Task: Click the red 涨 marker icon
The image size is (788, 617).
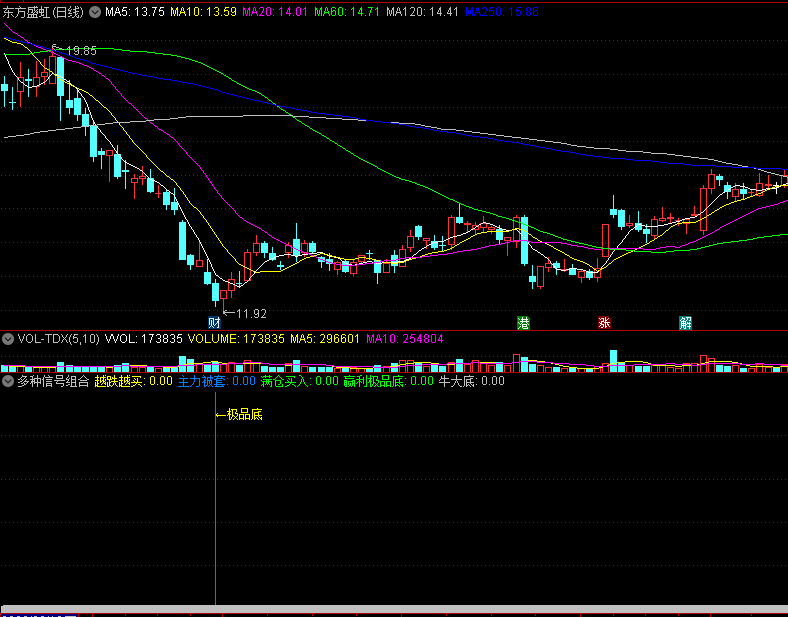Action: click(604, 323)
